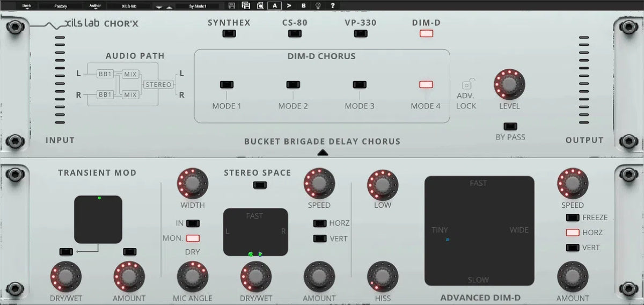Screen dimensions: 644x305
Task: Select the next preset down arrow
Action: [x=159, y=7]
